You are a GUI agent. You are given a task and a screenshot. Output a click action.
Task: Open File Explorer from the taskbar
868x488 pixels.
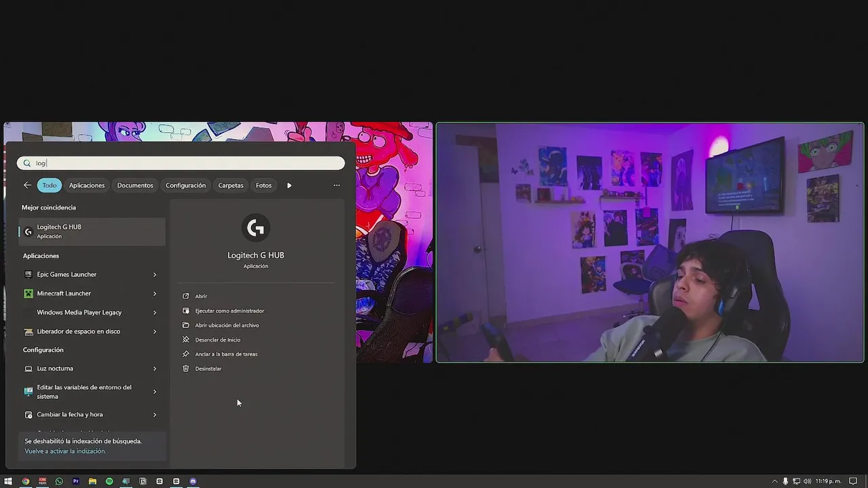92,481
